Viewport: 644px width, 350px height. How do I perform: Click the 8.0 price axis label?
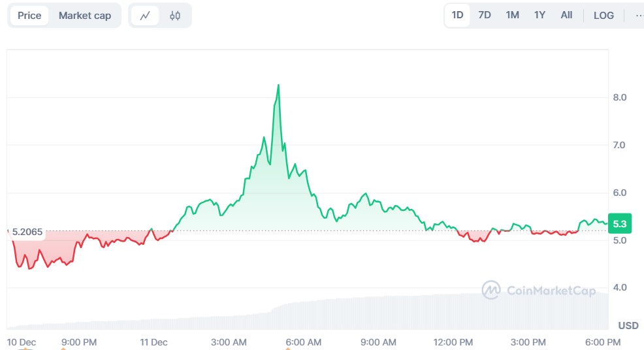pos(619,97)
